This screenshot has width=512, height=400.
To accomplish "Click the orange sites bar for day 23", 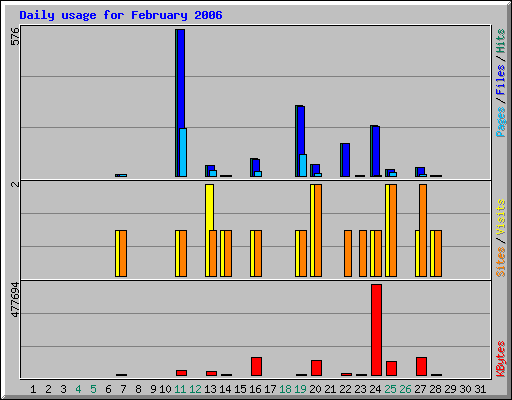I will [x=363, y=253].
